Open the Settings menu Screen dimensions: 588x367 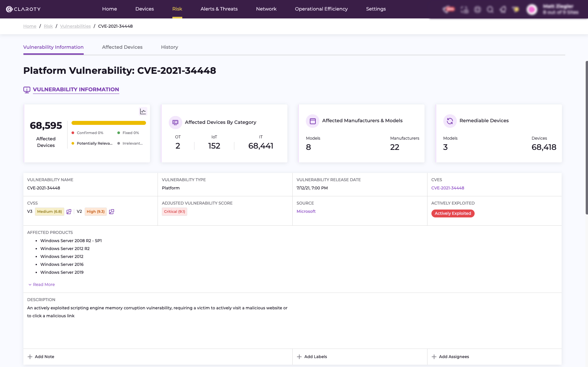[376, 9]
